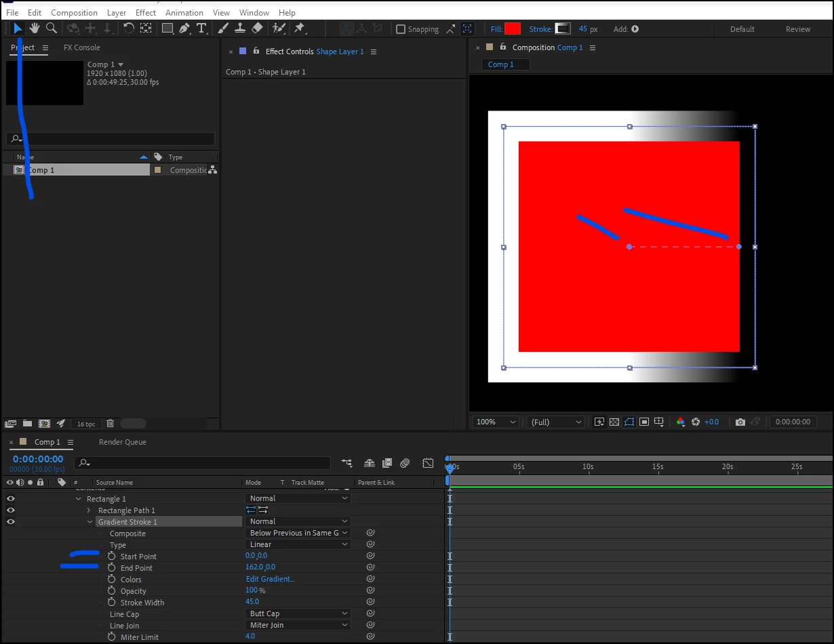Switch to the Review workspace
The image size is (834, 644).
798,29
